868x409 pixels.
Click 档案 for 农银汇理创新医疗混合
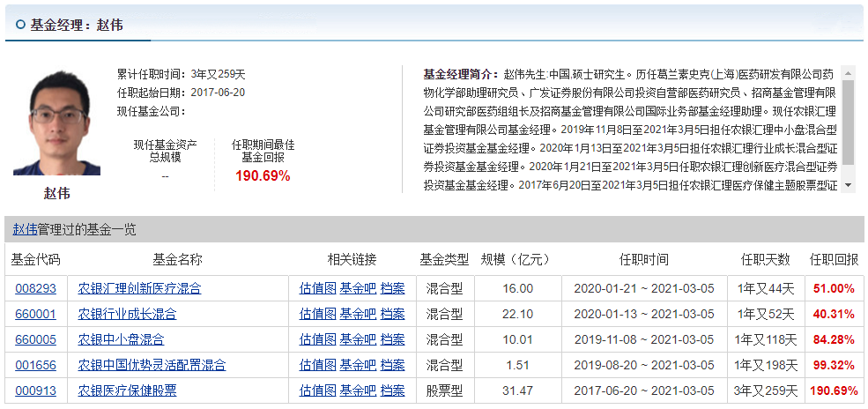coord(392,288)
